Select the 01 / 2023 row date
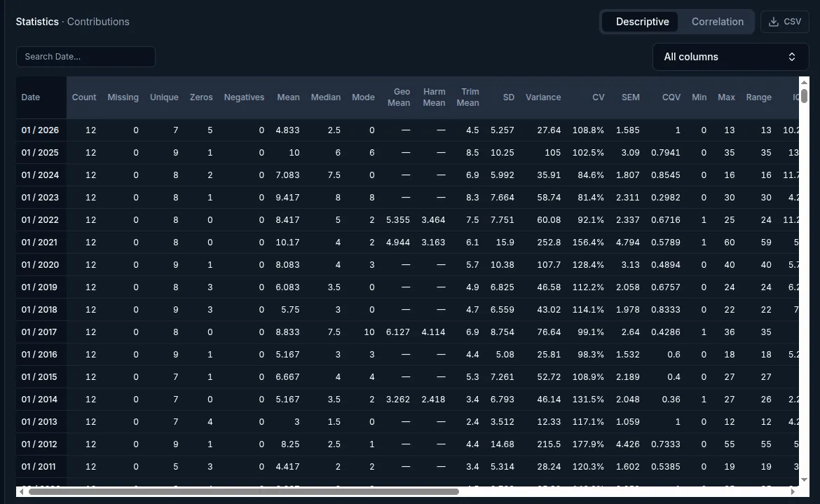This screenshot has height=504, width=820. 40,198
